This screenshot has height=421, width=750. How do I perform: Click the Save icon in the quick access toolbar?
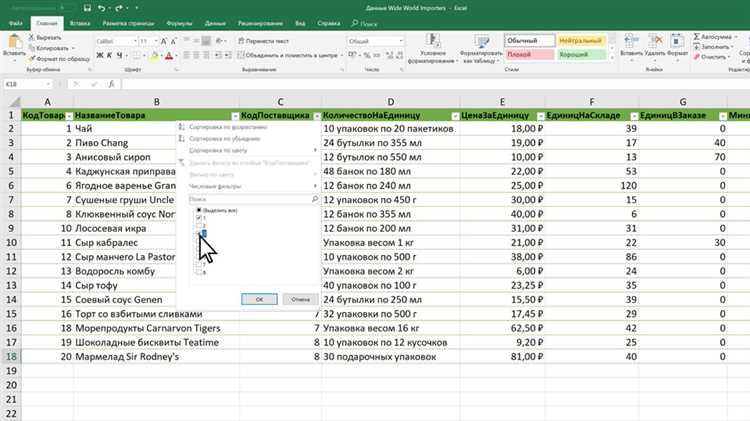coord(87,8)
